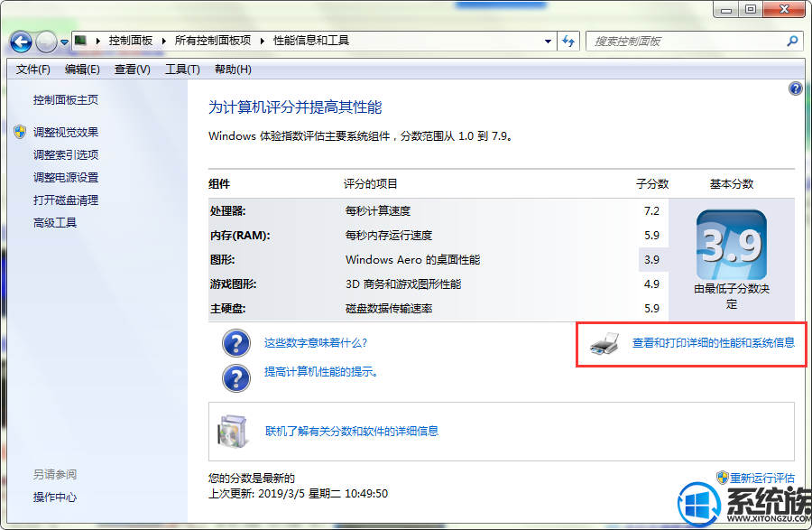Screen dimensions: 812x530
Task: Click the shield icon beside 重新运行评估
Action: (x=723, y=478)
